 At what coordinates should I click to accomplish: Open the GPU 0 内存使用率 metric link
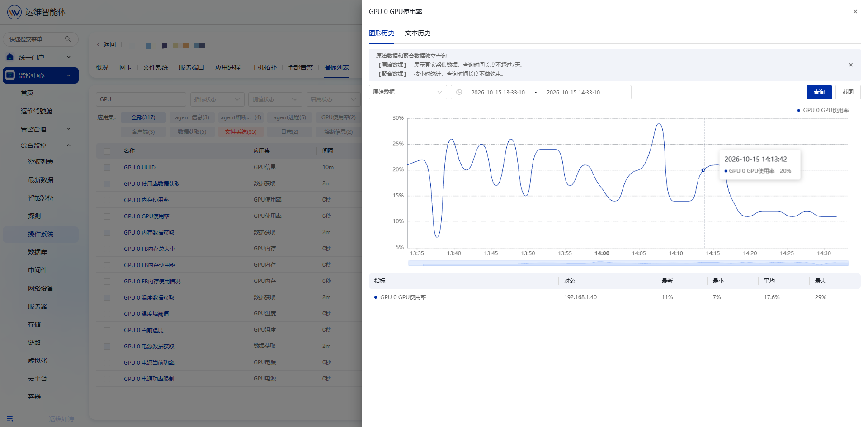pos(146,200)
